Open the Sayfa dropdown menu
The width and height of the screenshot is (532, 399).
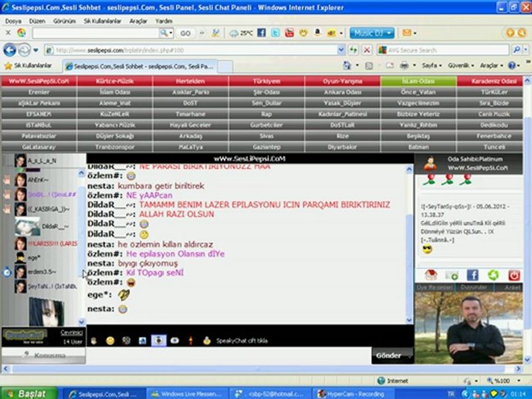click(x=432, y=65)
